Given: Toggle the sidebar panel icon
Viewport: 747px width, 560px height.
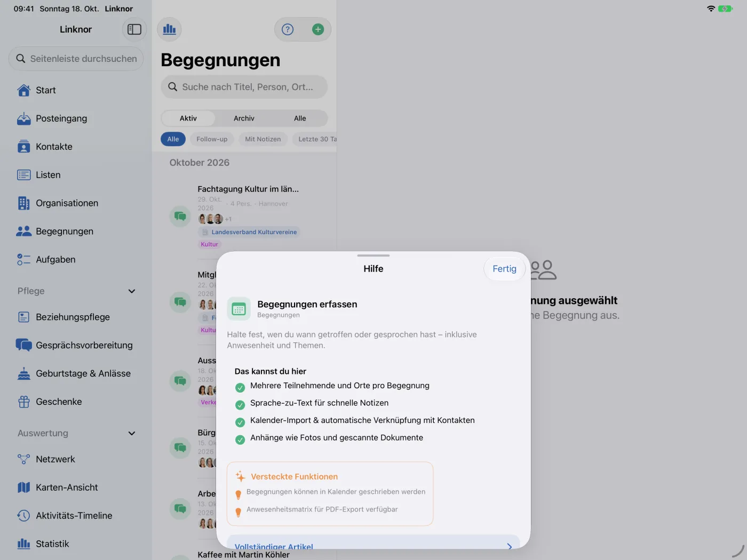Looking at the screenshot, I should click(x=134, y=29).
